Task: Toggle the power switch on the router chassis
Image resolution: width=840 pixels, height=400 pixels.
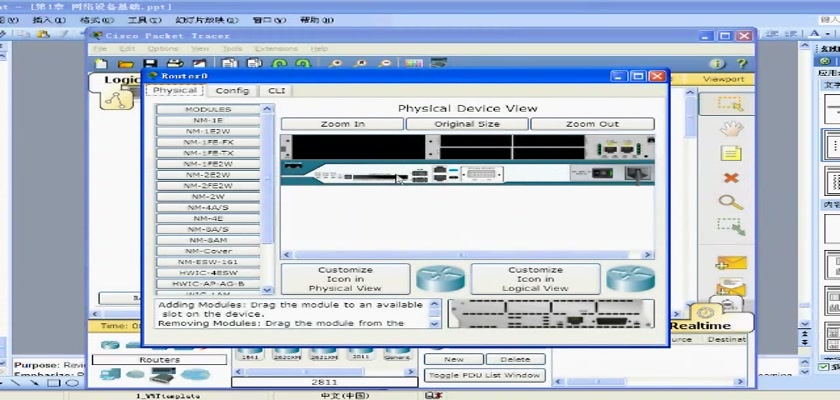Action: (604, 173)
